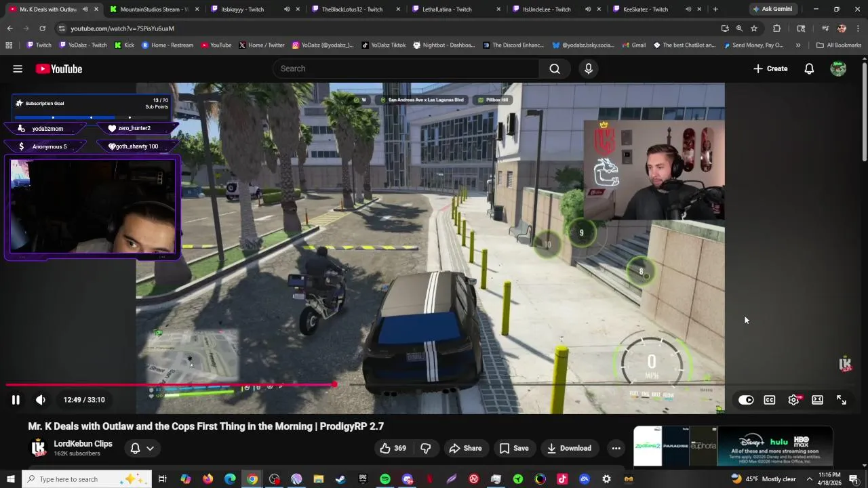
Task: Switch to the MountainStudios Stream tab
Action: (154, 9)
